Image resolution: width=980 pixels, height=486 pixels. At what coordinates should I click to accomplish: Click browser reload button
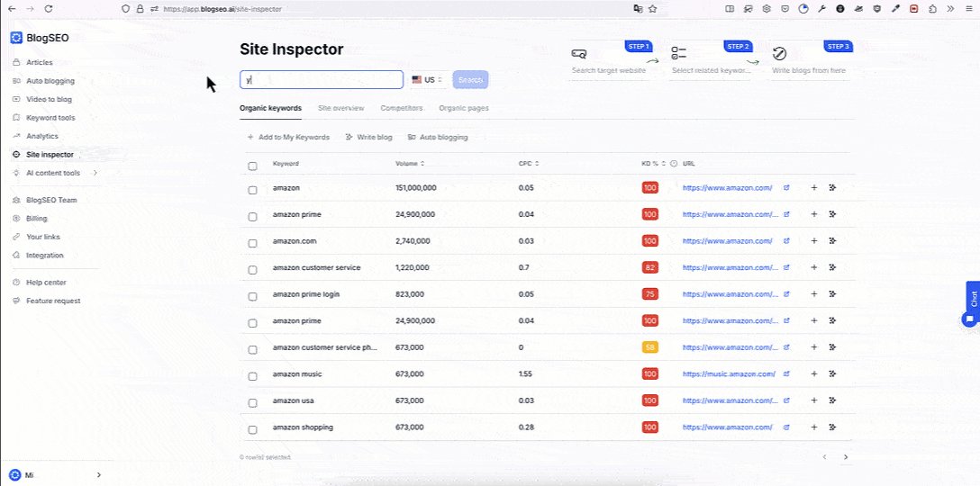pos(48,9)
